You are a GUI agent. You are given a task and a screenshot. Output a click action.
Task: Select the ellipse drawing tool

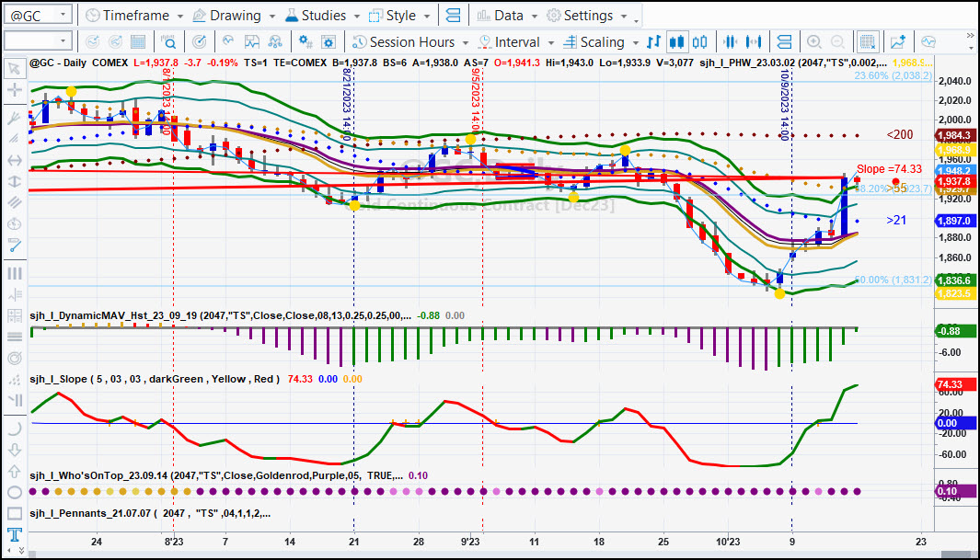[x=15, y=492]
